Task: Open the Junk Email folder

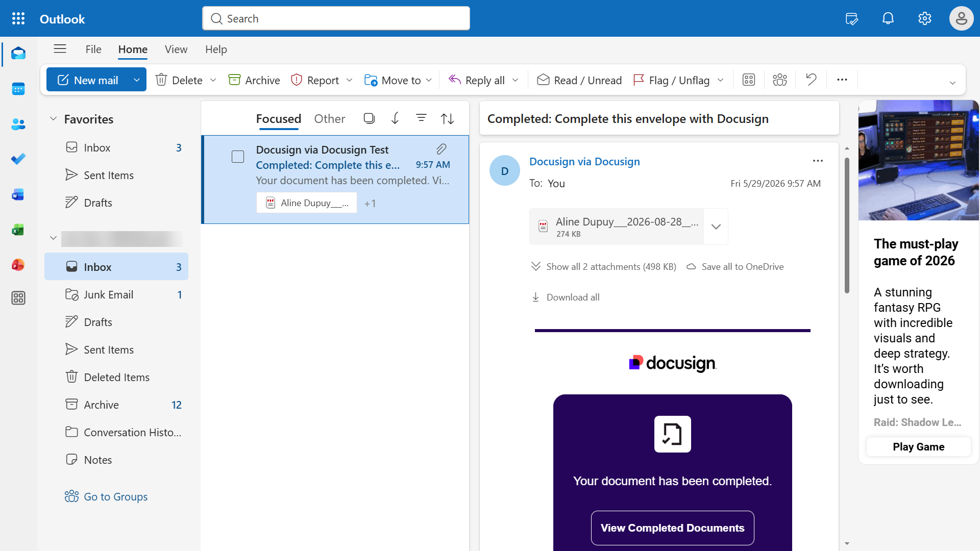Action: click(x=116, y=294)
